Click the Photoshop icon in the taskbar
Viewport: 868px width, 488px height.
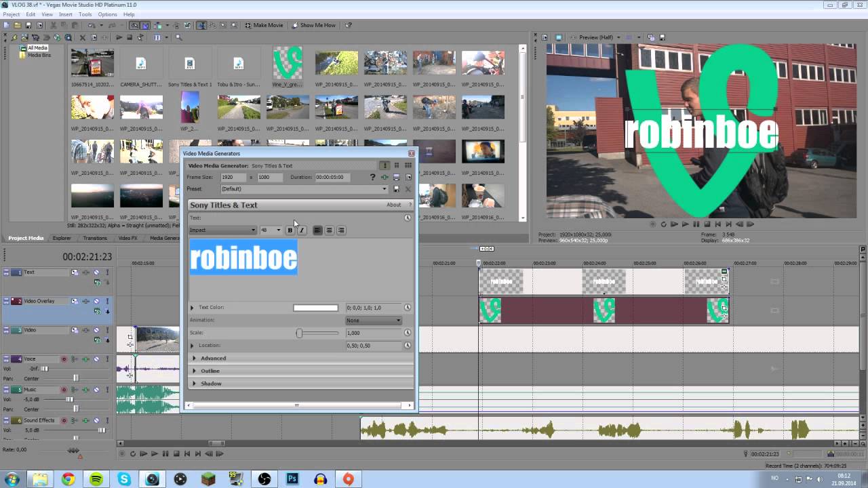click(292, 479)
